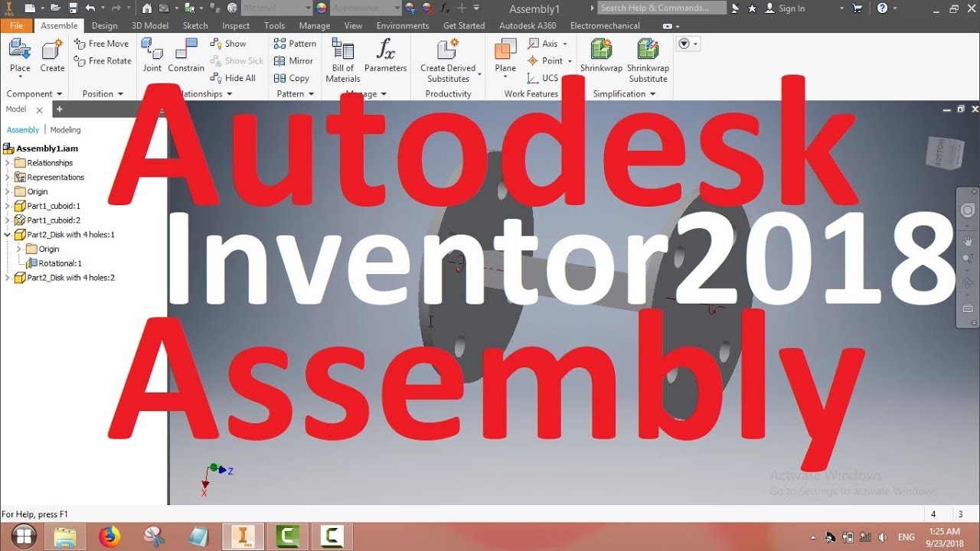
Task: Open the Point tool dropdown arrow
Action: click(570, 61)
